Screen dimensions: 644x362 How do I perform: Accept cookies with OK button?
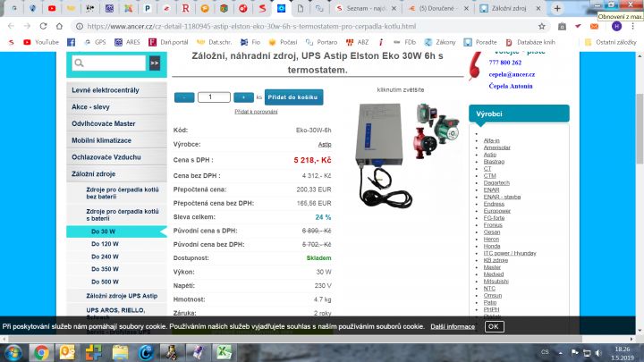pyautogui.click(x=494, y=327)
